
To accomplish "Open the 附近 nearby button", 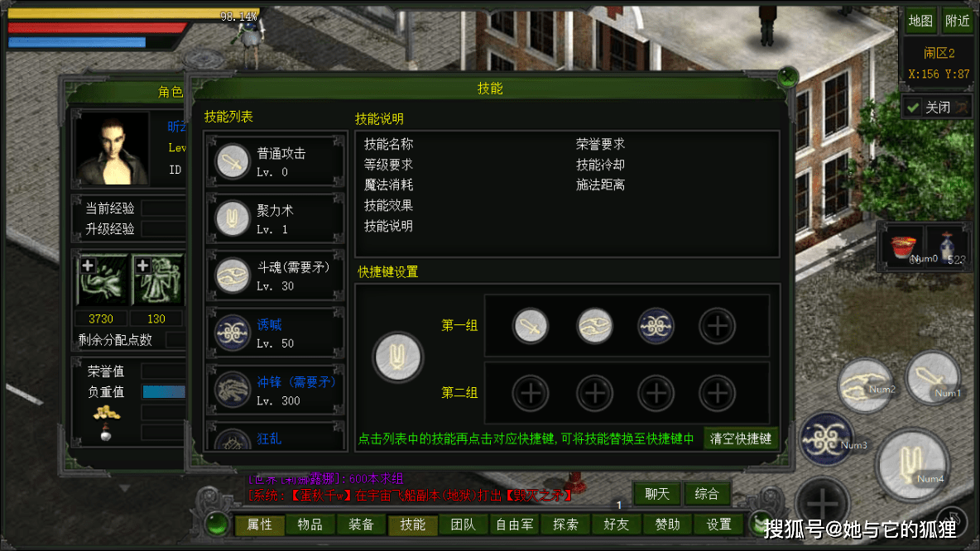I will pos(957,22).
